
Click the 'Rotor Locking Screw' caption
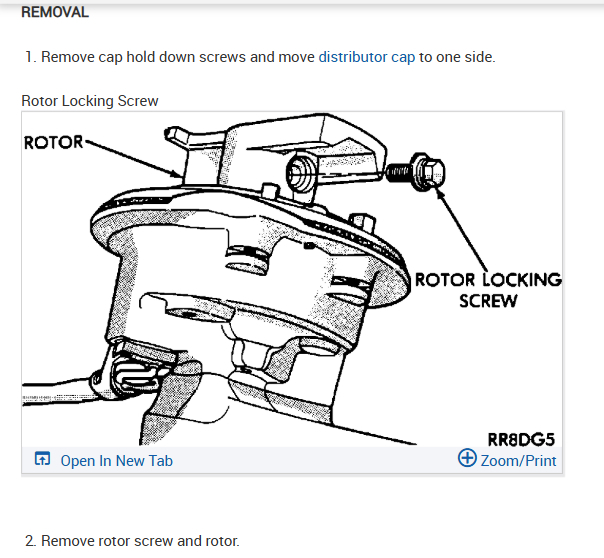(90, 101)
